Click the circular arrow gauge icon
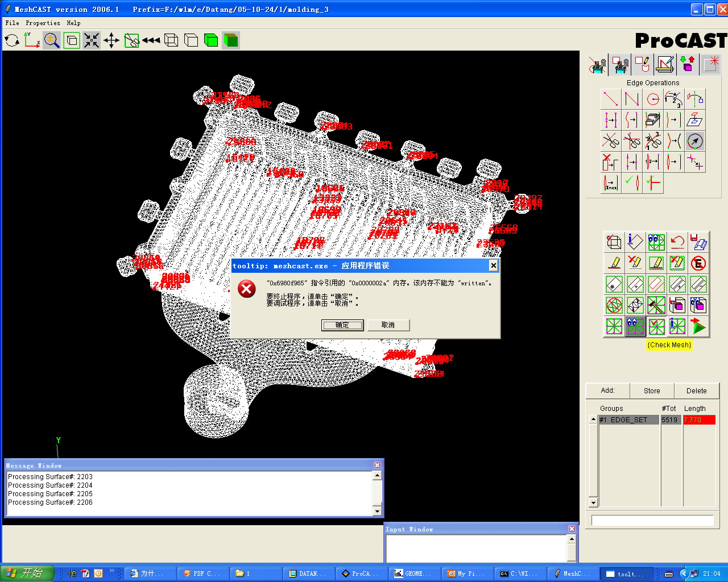This screenshot has height=582, width=728. click(695, 141)
